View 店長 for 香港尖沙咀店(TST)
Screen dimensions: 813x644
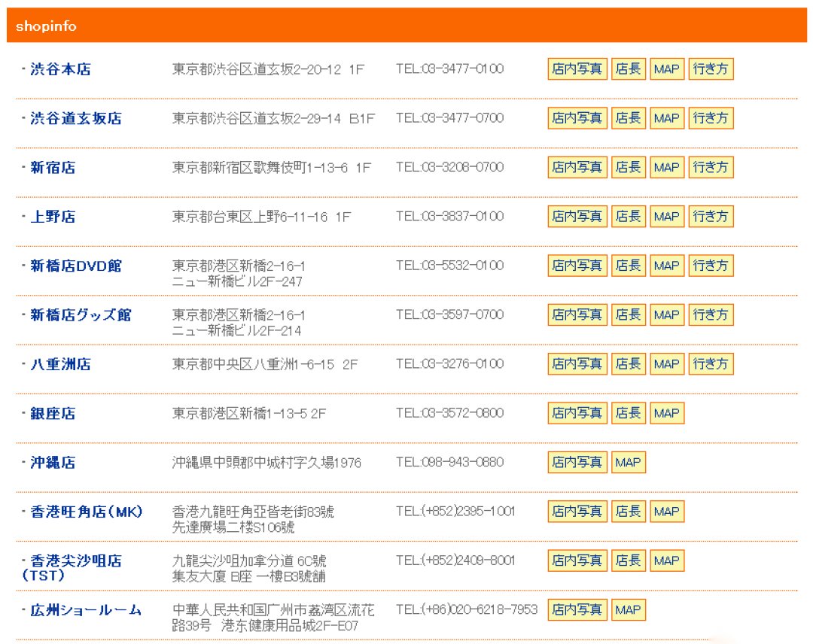pos(629,560)
